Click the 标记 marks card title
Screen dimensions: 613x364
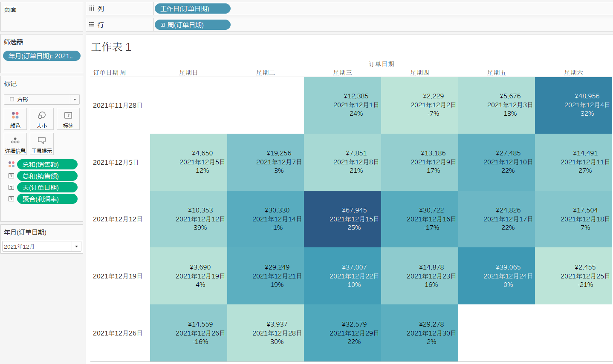click(x=10, y=84)
